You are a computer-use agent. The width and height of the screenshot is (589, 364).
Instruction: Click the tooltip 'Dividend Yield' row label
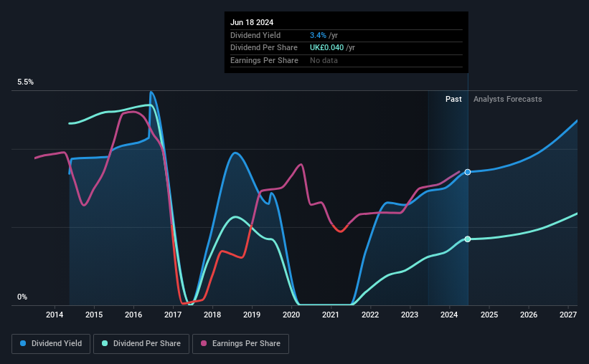[255, 35]
